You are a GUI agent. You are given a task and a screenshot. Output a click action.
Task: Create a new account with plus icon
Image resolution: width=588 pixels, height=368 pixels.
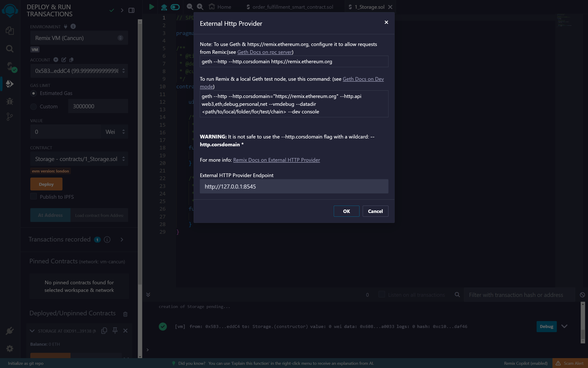click(56, 60)
